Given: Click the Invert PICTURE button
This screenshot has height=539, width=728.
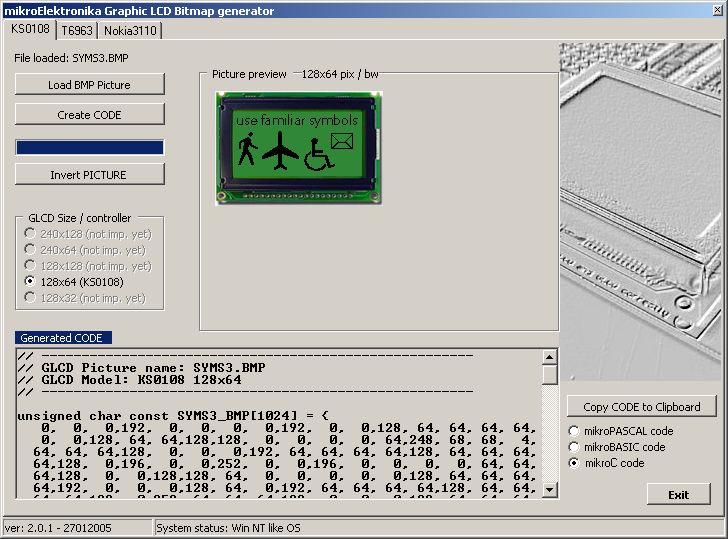Looking at the screenshot, I should [90, 175].
